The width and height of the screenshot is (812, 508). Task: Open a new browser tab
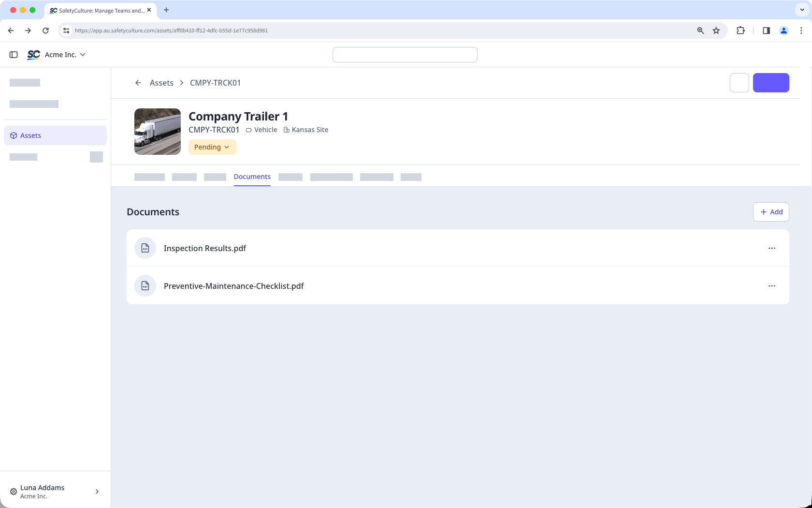[x=166, y=10]
